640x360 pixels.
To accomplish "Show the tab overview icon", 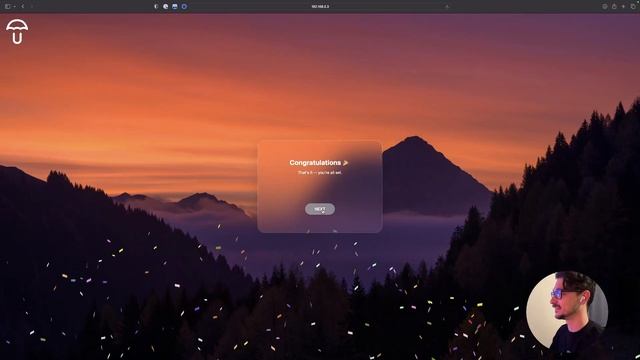I will click(633, 7).
